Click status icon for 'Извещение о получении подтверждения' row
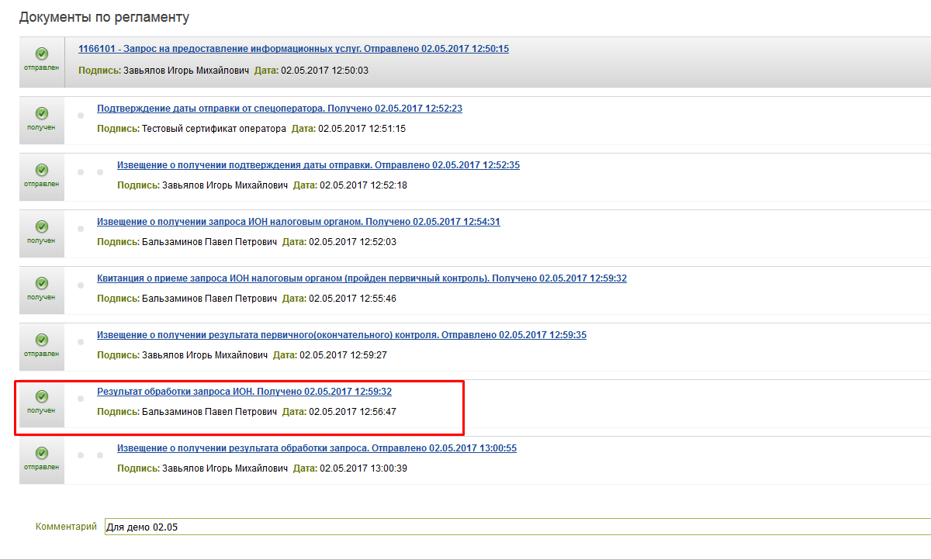931x560 pixels. pos(42,170)
